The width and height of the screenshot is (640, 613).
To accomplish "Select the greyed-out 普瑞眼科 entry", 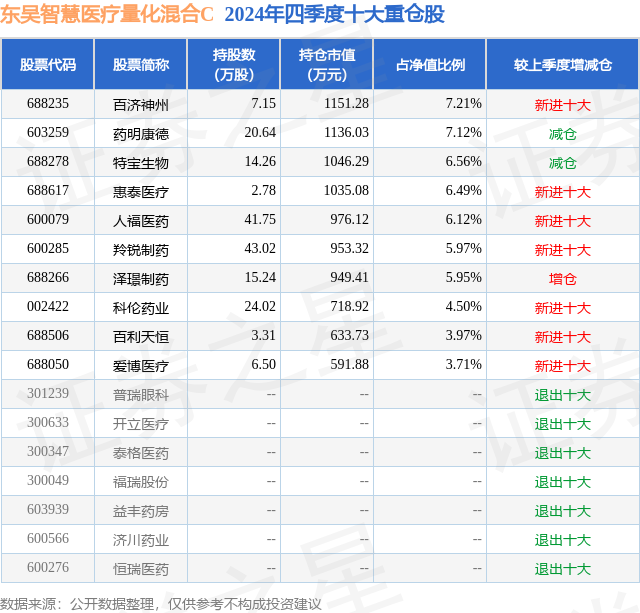I will coord(141,394).
